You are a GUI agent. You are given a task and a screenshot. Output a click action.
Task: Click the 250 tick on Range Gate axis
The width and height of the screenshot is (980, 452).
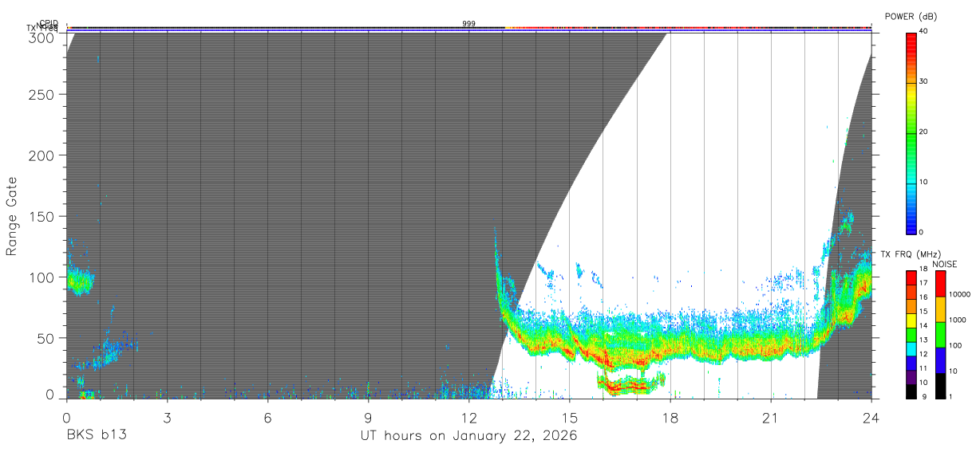click(x=41, y=94)
